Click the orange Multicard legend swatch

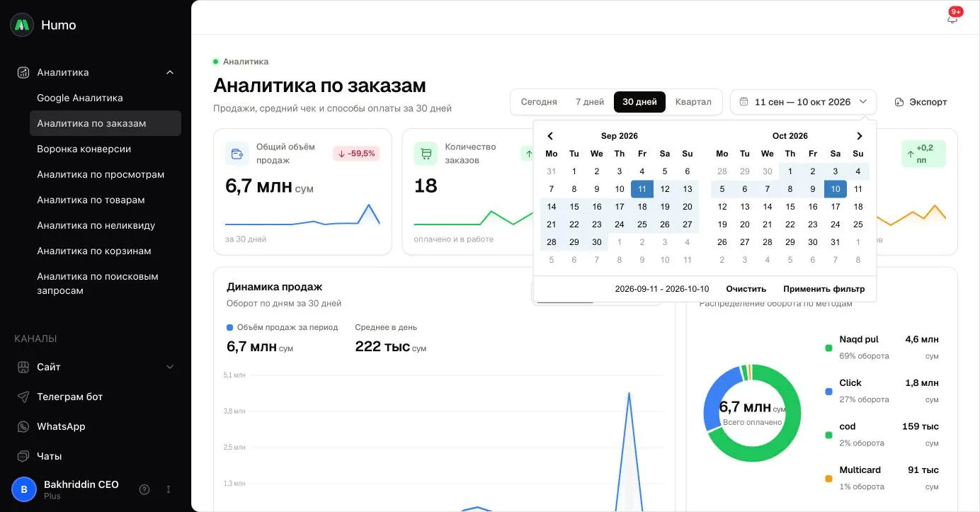click(828, 479)
